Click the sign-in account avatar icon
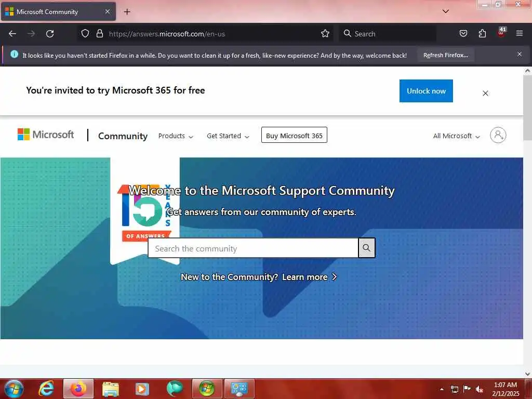 click(498, 135)
